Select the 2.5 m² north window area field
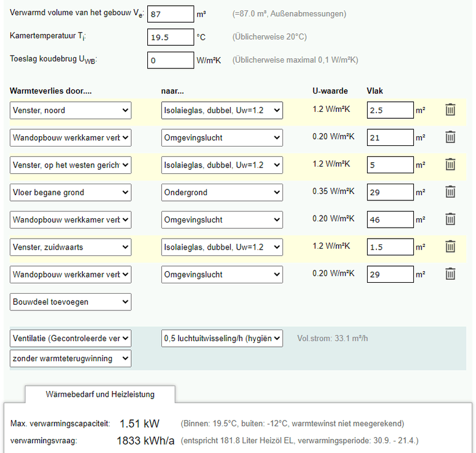 (390, 110)
